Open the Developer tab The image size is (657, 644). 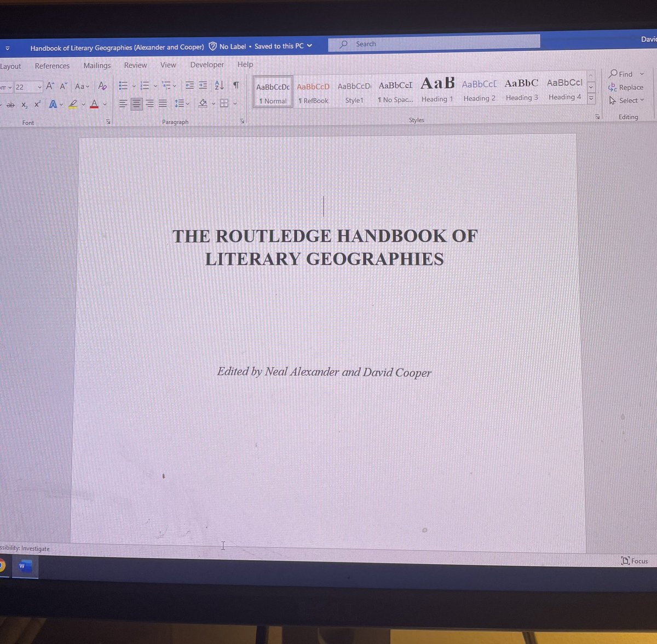(207, 65)
